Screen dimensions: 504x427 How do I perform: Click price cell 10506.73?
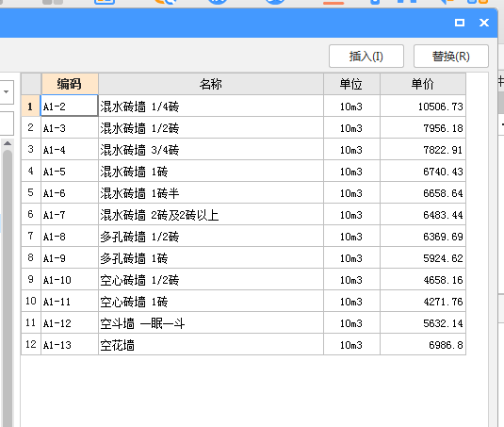pyautogui.click(x=423, y=106)
